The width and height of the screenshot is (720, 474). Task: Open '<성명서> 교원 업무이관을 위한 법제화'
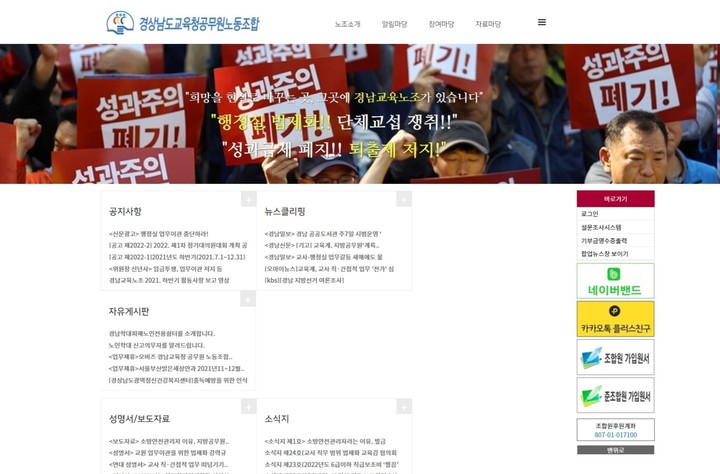(x=167, y=453)
